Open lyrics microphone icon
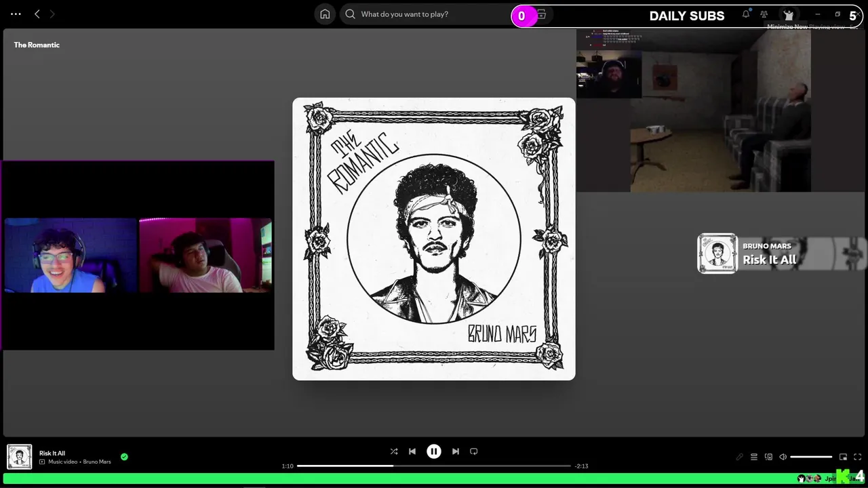The height and width of the screenshot is (488, 868). click(740, 457)
